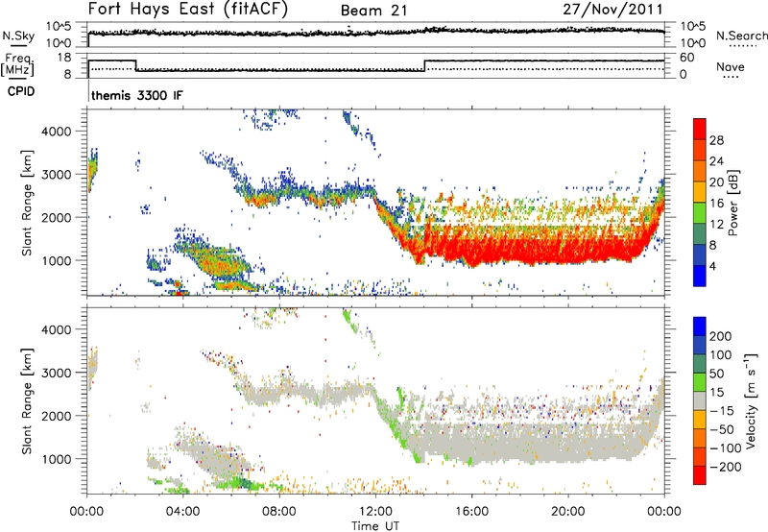Click the dotted line sample under N.Search

click(x=742, y=46)
